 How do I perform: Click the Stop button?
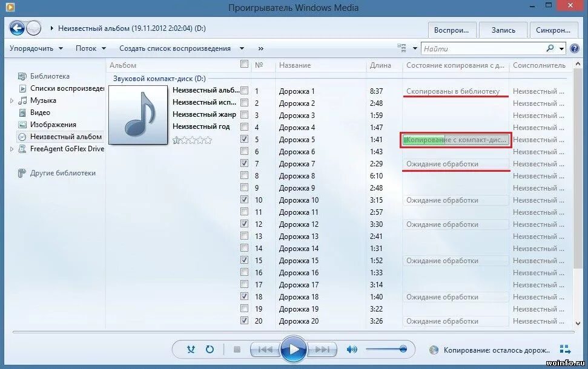point(237,350)
